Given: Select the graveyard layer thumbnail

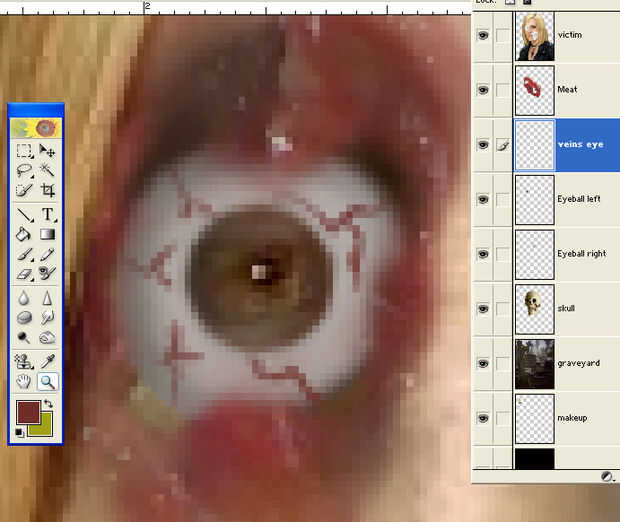Looking at the screenshot, I should tap(535, 364).
